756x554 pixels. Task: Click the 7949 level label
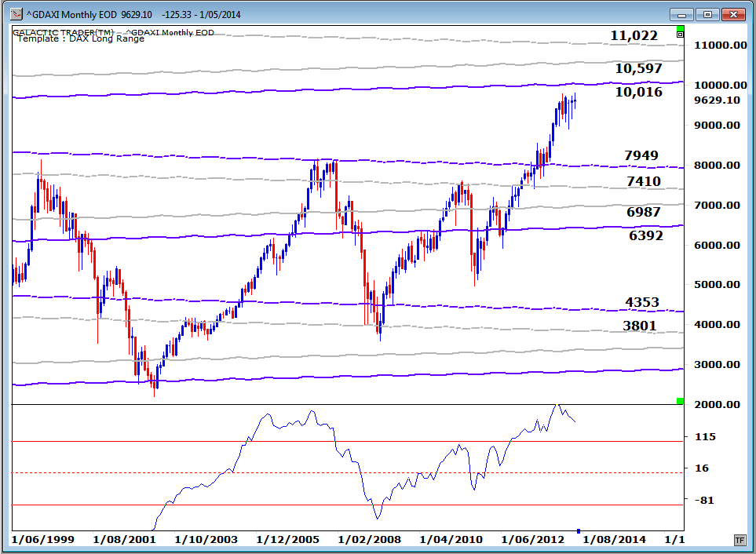coord(641,155)
